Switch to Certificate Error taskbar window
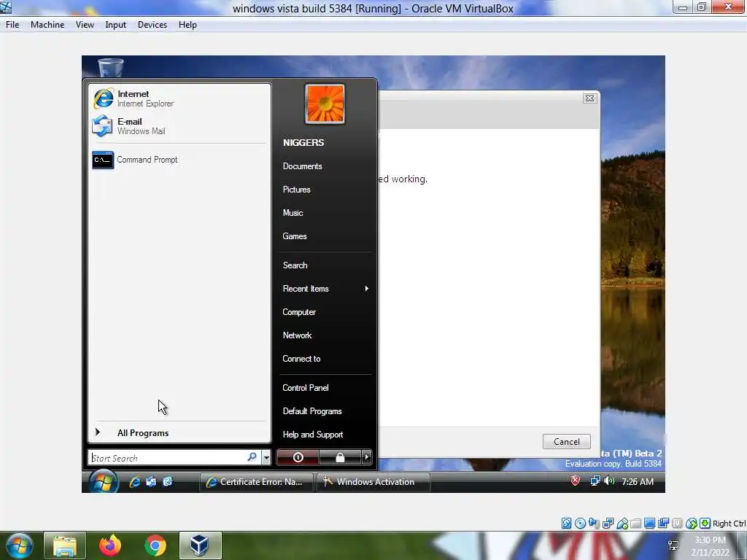747x560 pixels. point(256,482)
